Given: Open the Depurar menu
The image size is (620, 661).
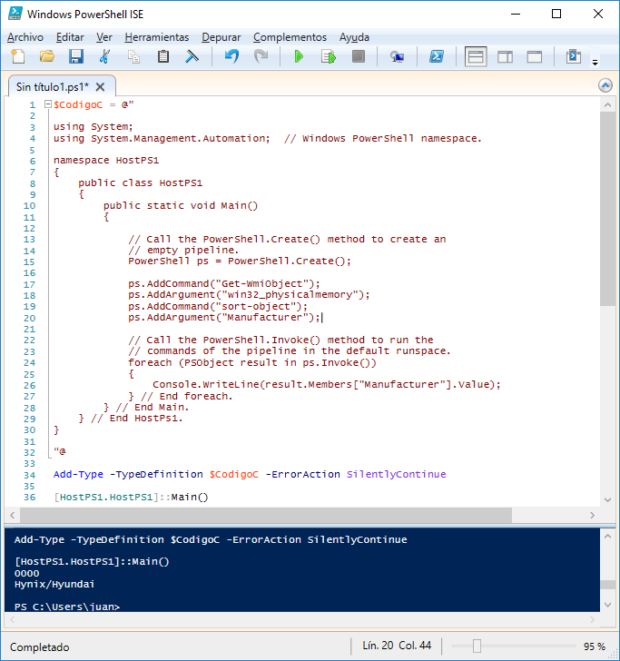Looking at the screenshot, I should point(221,37).
